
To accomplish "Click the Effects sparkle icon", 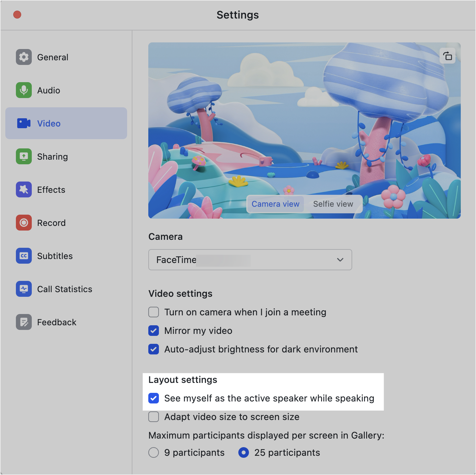I will pos(24,189).
